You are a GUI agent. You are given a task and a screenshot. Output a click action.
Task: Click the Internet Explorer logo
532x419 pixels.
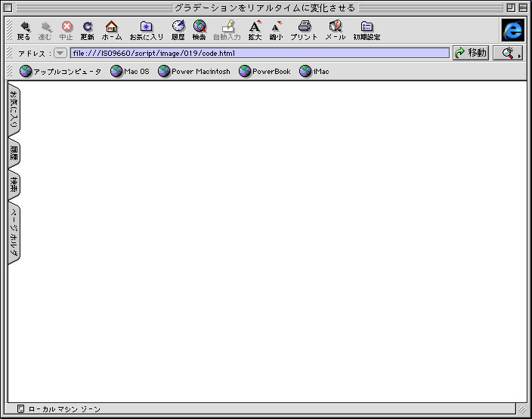(x=512, y=30)
